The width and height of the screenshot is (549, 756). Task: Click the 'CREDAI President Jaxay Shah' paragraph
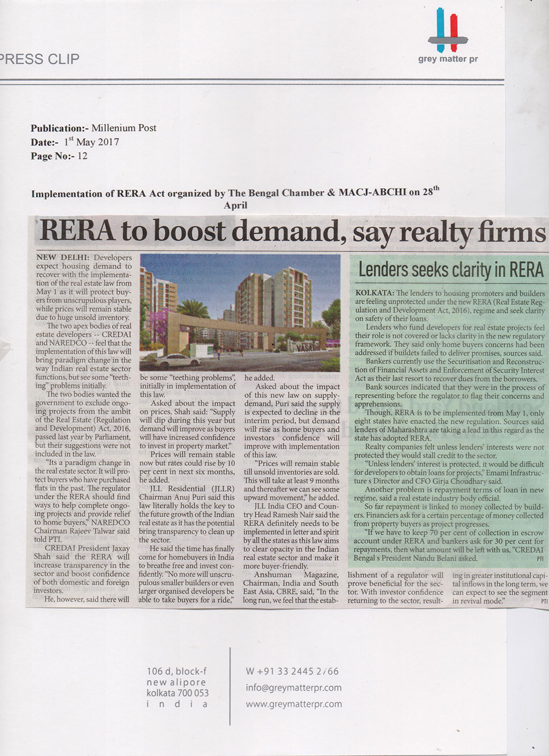(x=83, y=569)
